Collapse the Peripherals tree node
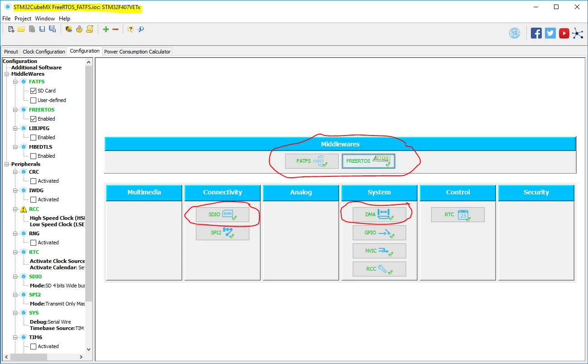Screen dimensions: 588x364 [x=7, y=164]
